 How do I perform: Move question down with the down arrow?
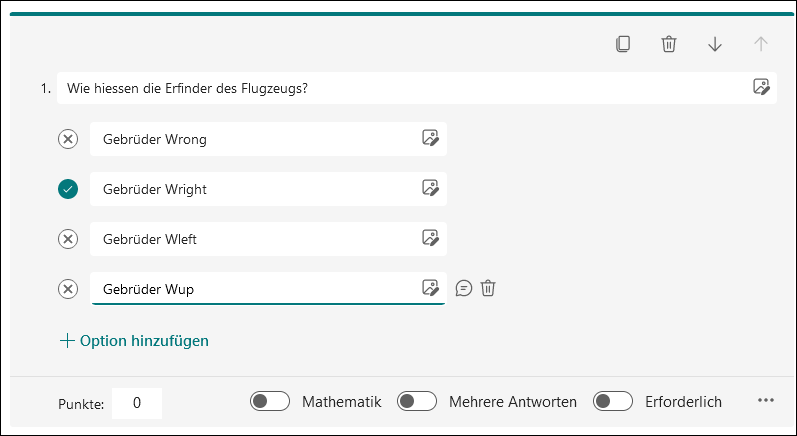pyautogui.click(x=715, y=44)
